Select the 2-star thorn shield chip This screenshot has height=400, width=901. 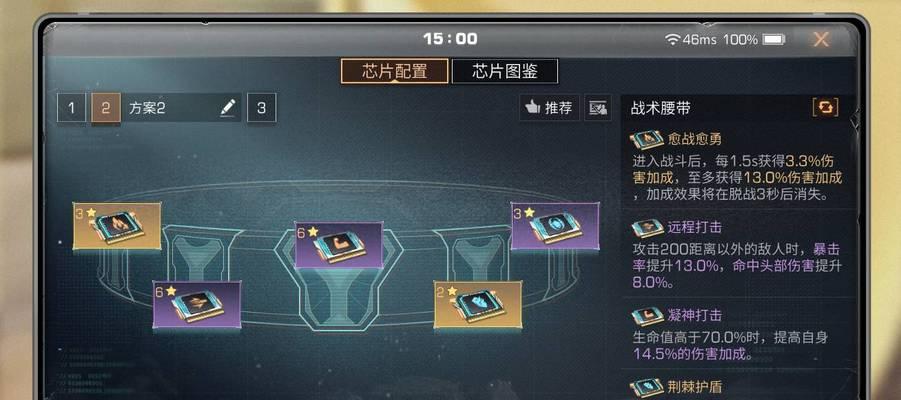click(x=478, y=305)
